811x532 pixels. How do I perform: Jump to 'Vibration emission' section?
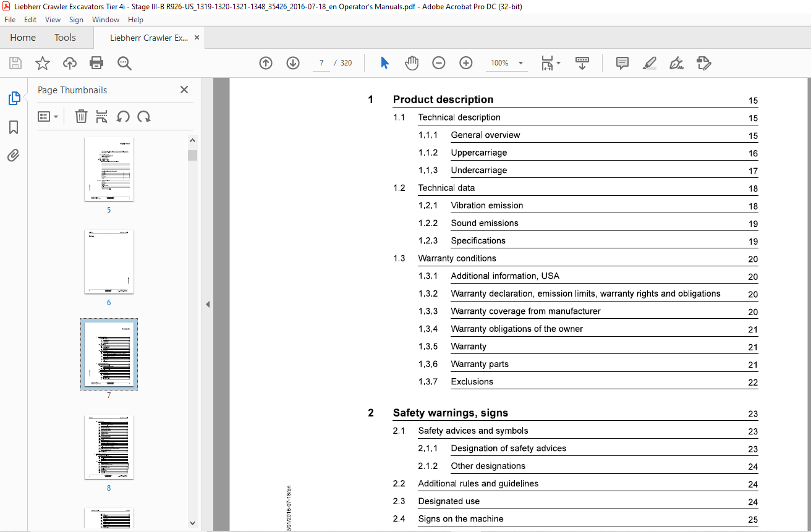[487, 205]
